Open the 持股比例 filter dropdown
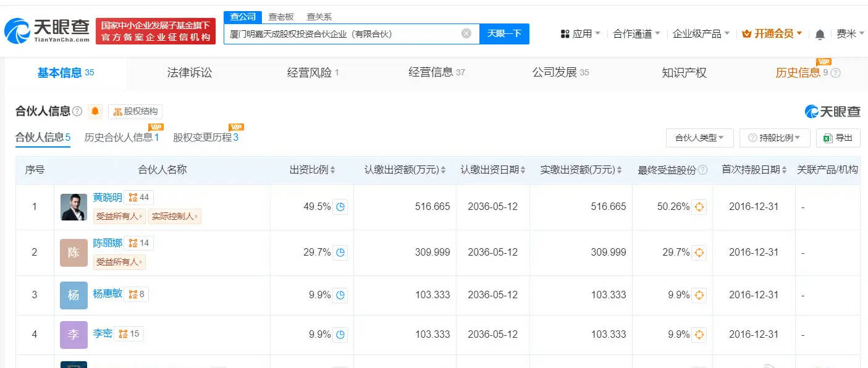Viewport: 868px width, 368px height. 775,138
